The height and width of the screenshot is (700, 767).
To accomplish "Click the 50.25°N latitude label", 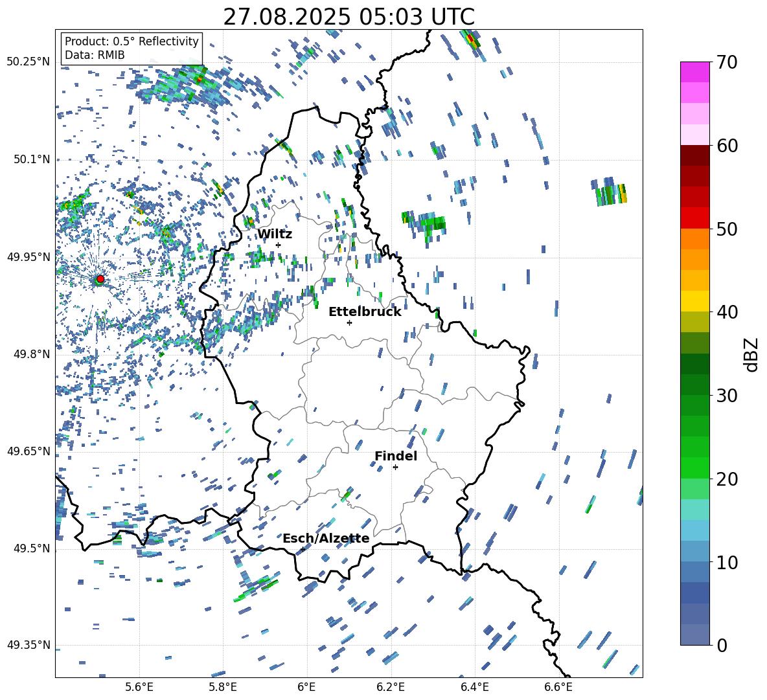I will click(29, 62).
